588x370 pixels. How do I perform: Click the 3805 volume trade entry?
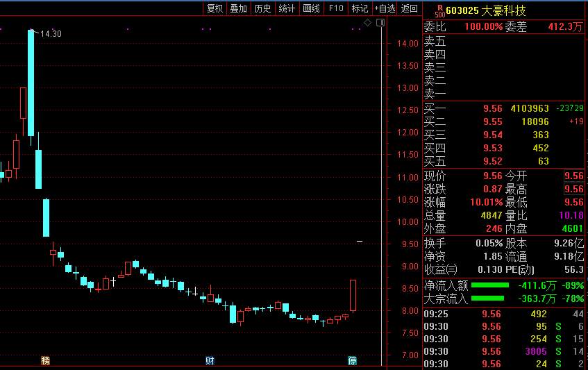[x=536, y=351]
